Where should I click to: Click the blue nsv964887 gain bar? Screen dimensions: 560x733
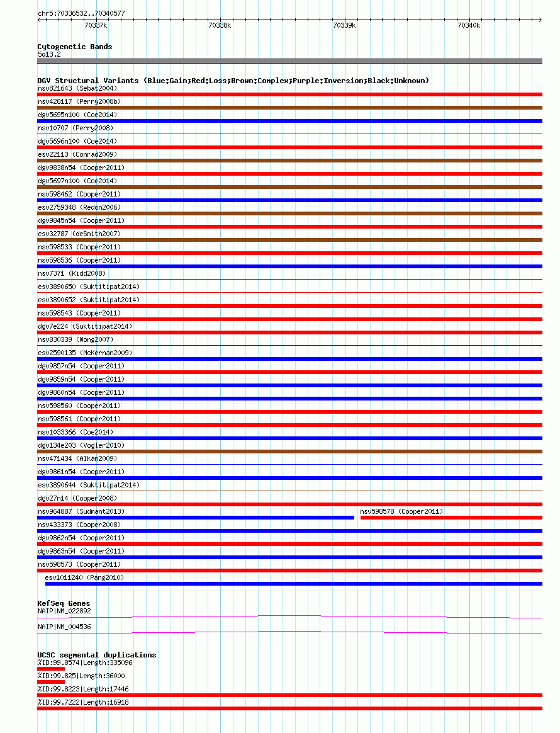pos(196,518)
